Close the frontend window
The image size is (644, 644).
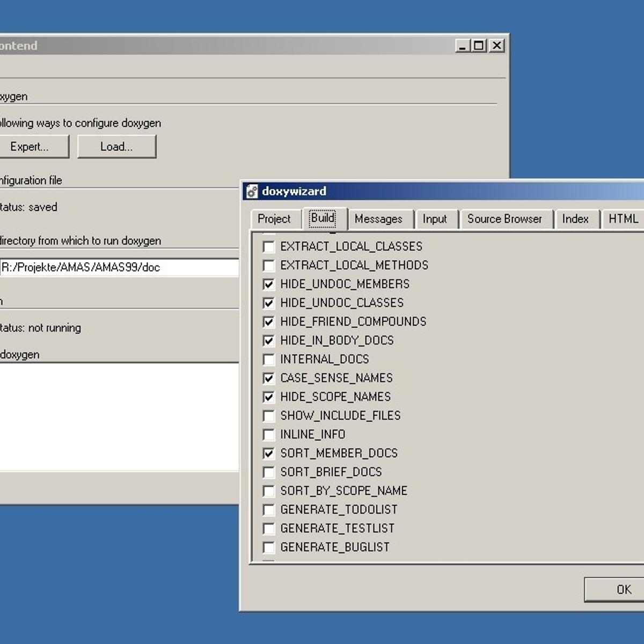497,46
